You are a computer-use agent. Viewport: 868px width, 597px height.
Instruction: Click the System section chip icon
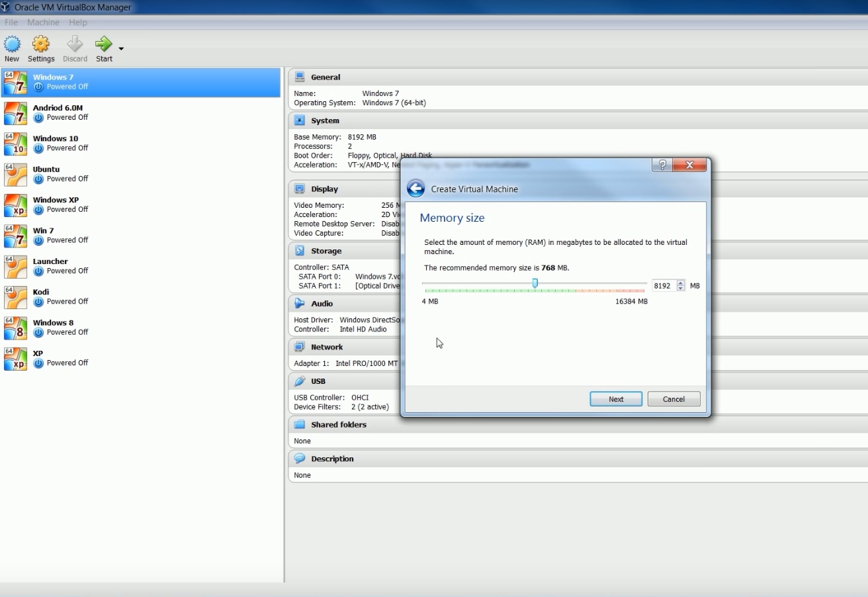[300, 120]
